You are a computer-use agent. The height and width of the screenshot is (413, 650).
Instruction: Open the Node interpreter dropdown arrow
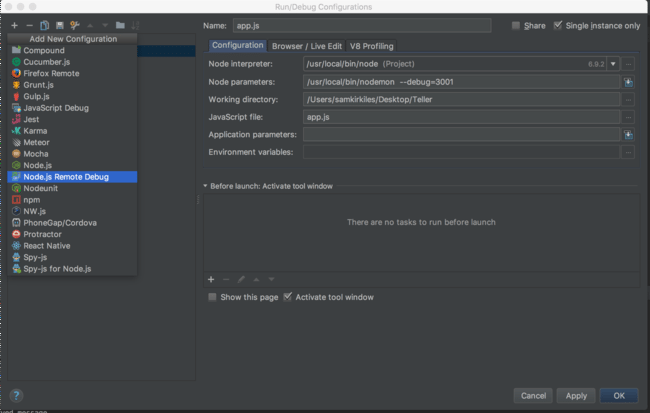tap(613, 64)
